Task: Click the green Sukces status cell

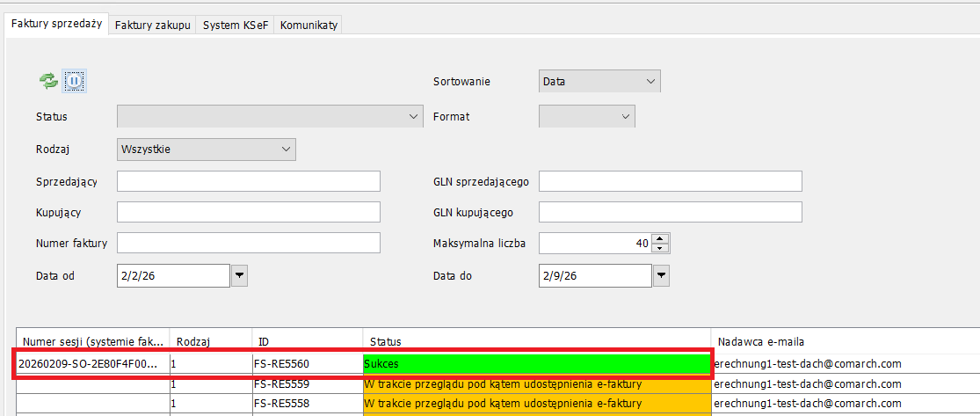Action: (x=537, y=363)
